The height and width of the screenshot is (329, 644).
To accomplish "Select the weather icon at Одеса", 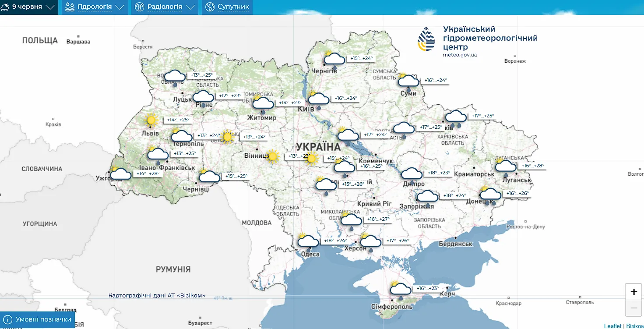I will point(308,242).
